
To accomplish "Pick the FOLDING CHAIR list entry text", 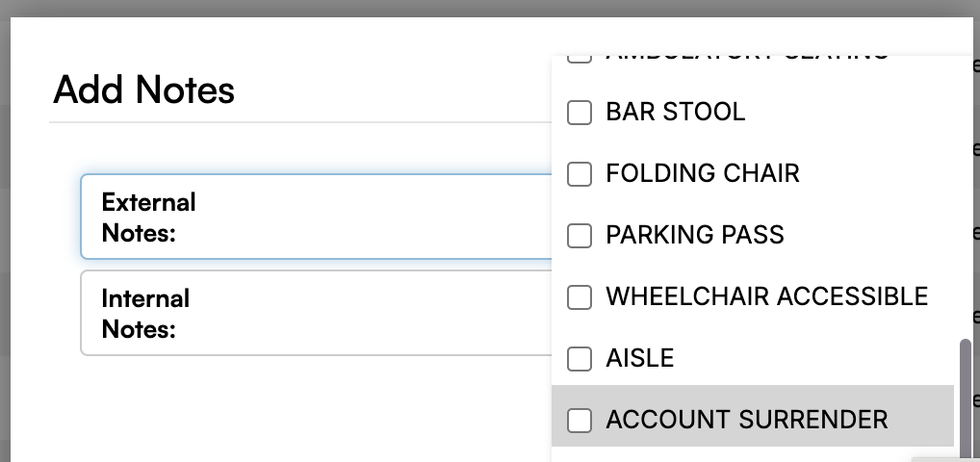I will [703, 173].
